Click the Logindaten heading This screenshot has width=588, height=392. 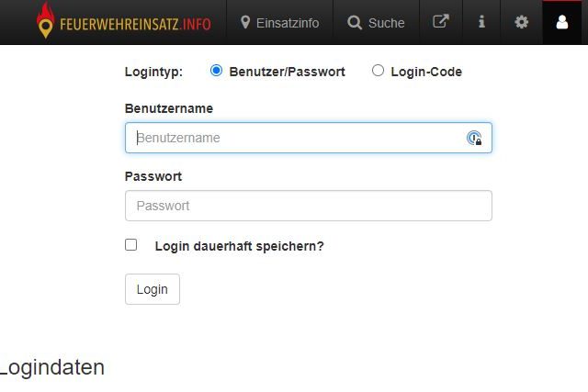pos(52,368)
